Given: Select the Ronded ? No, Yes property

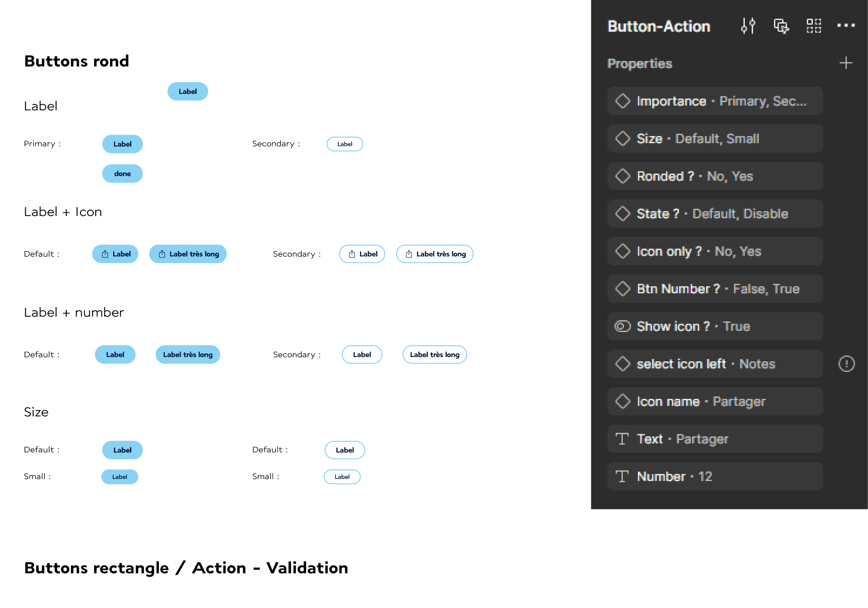Looking at the screenshot, I should pyautogui.click(x=715, y=176).
